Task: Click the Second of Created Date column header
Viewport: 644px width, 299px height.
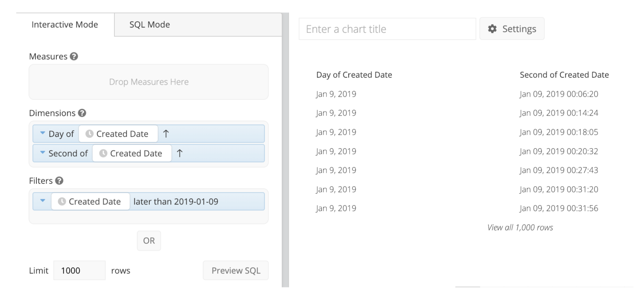Action: pyautogui.click(x=564, y=75)
